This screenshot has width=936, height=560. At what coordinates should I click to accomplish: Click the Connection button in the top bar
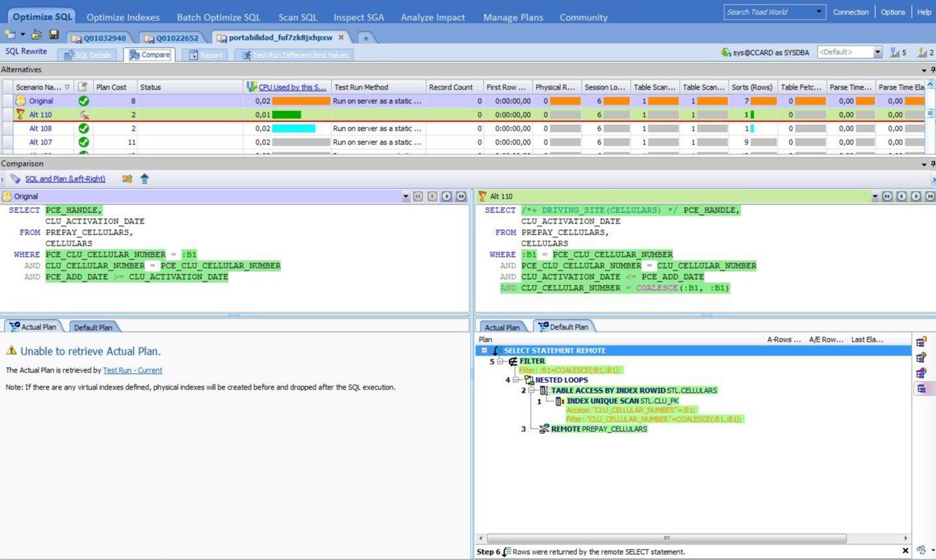[x=850, y=12]
